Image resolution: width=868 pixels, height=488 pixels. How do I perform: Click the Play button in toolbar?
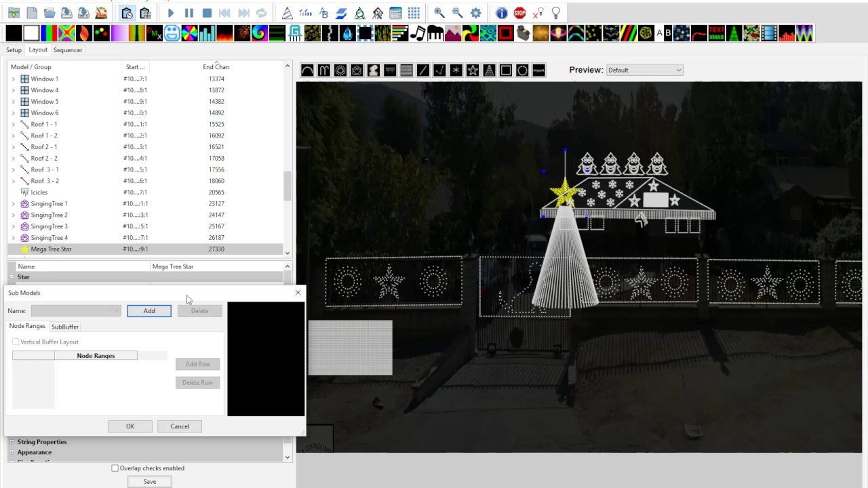171,13
